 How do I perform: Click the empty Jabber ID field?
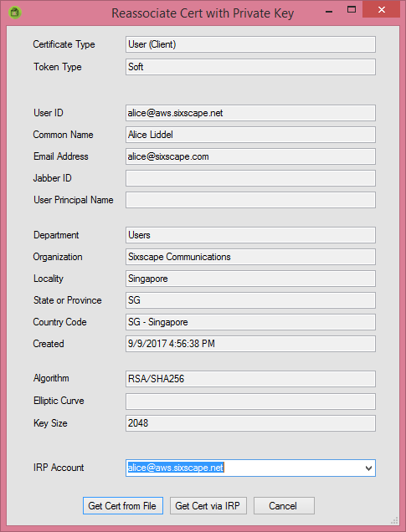pos(250,178)
